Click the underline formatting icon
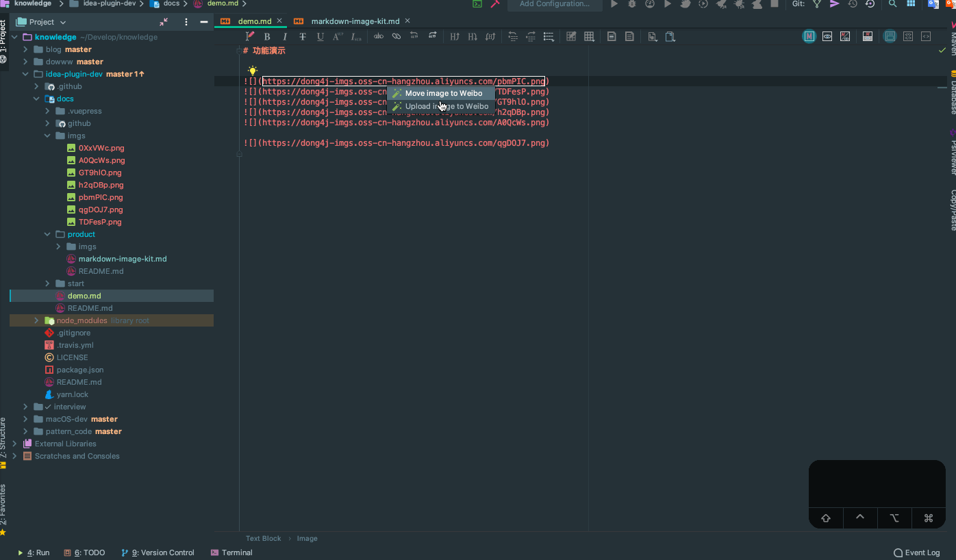 tap(320, 37)
